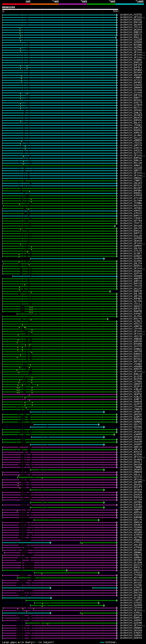Open hit UniRef100_Q41493
Viewport: 146px width, 644px height.
coord(131,25)
